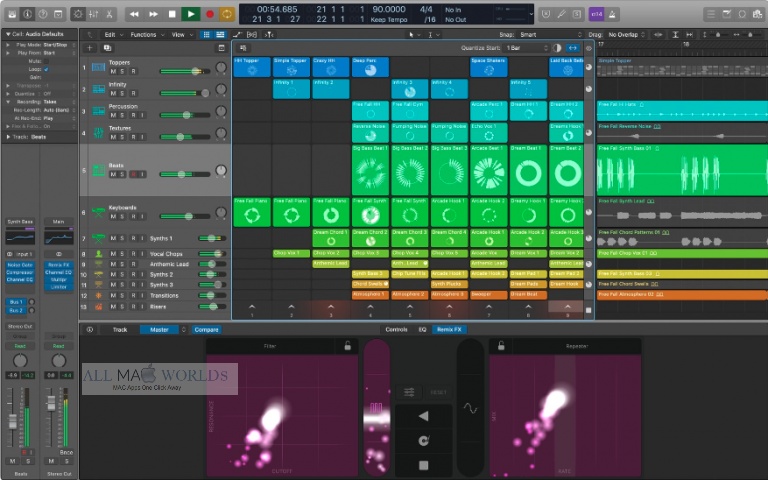This screenshot has height=480, width=768.
Task: Show the Tracks view button
Action: [x=220, y=35]
